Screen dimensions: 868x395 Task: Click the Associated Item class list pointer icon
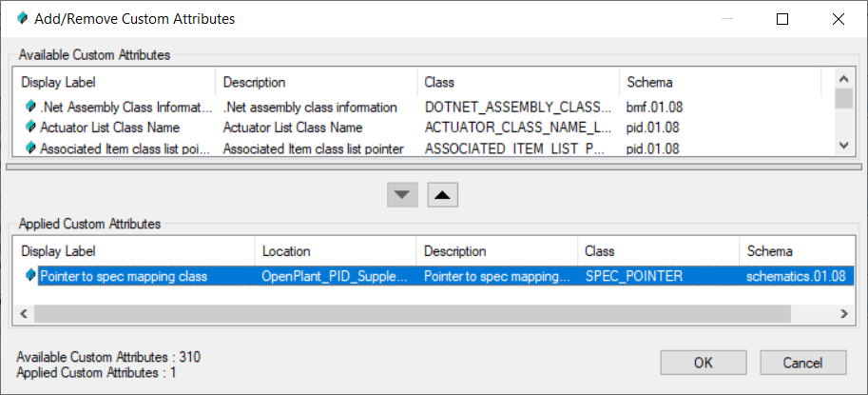30,148
